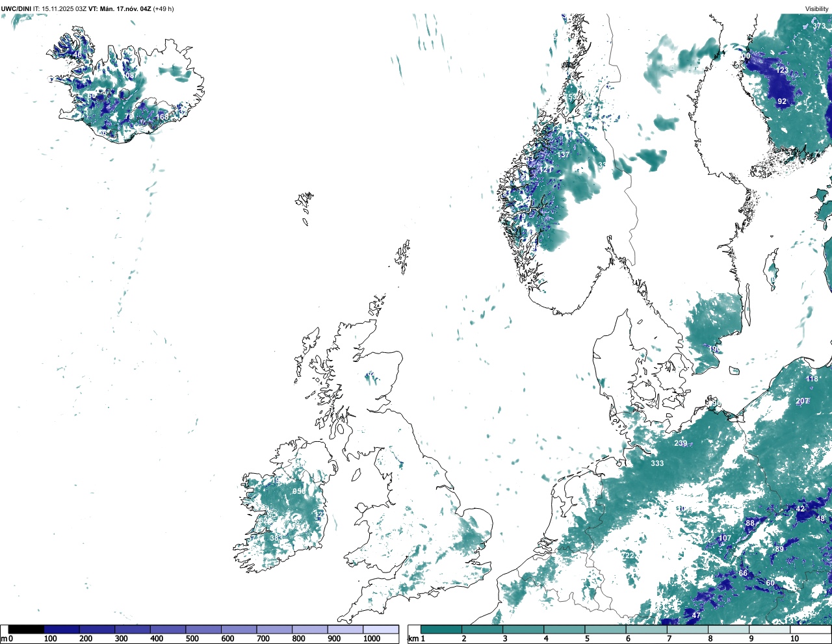832x644 pixels.
Task: Click the 2–3 km teal legend swatch
Action: pyautogui.click(x=482, y=630)
